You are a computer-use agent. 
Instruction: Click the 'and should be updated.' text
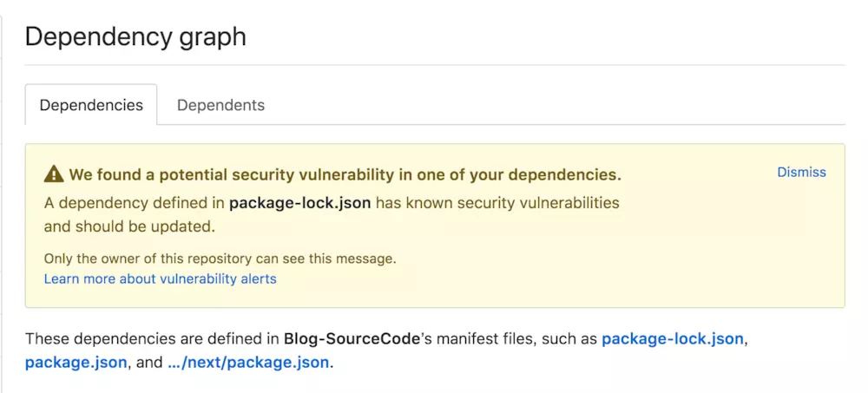pyautogui.click(x=129, y=227)
